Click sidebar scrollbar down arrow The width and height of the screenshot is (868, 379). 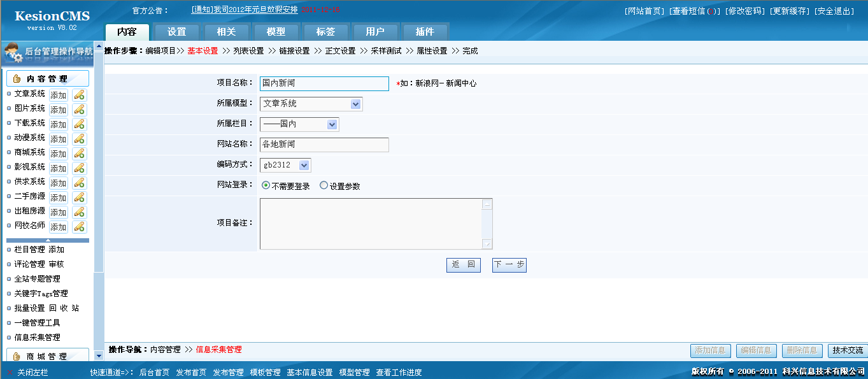99,355
